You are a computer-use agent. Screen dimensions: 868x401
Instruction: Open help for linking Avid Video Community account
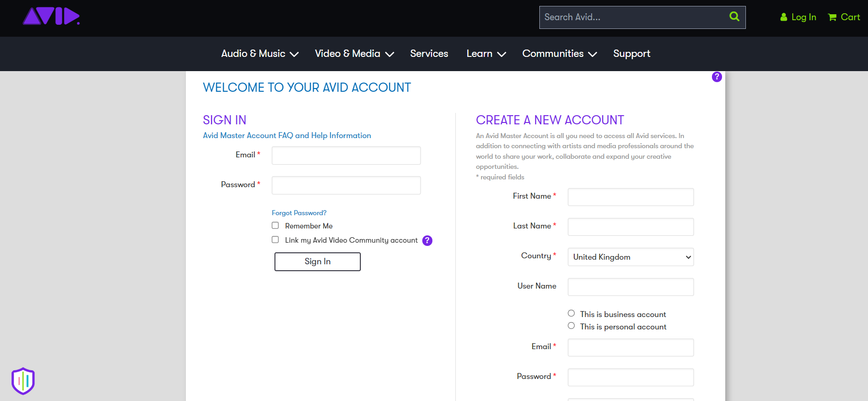(x=427, y=240)
